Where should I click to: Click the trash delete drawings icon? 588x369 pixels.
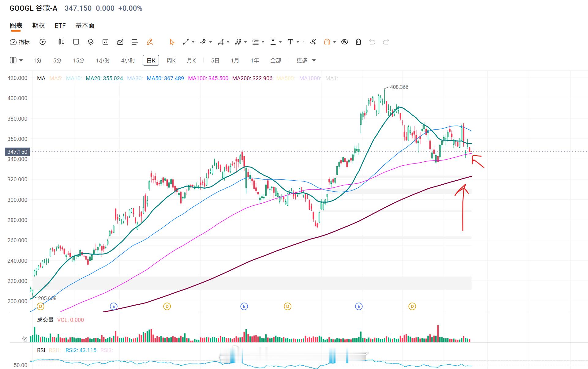[358, 42]
